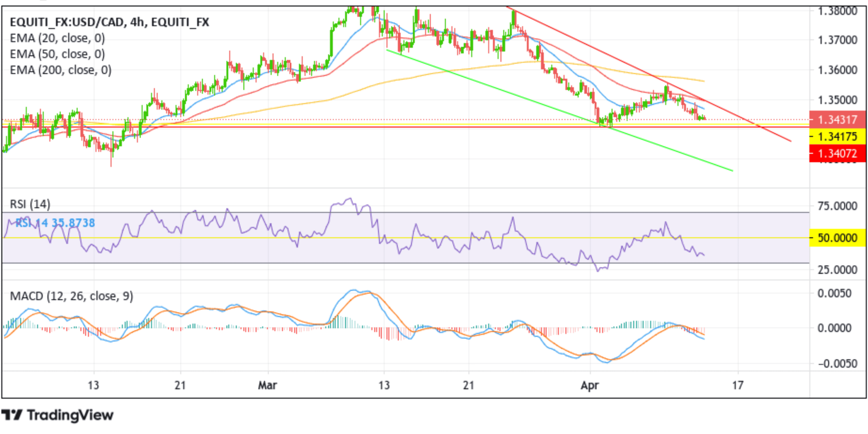This screenshot has height=434, width=868.
Task: Click the Mar date label on time axis
Action: tap(268, 385)
